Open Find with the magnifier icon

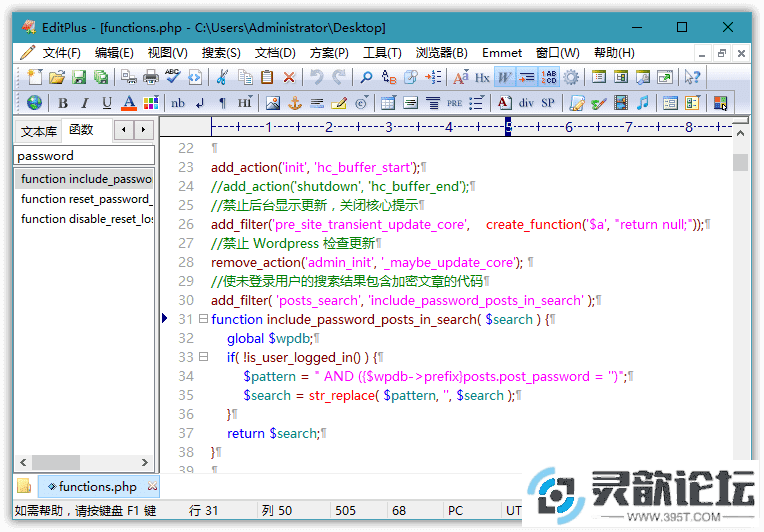(366, 77)
